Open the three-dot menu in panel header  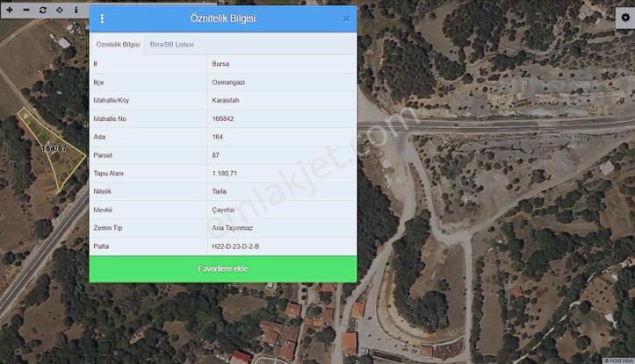(102, 18)
